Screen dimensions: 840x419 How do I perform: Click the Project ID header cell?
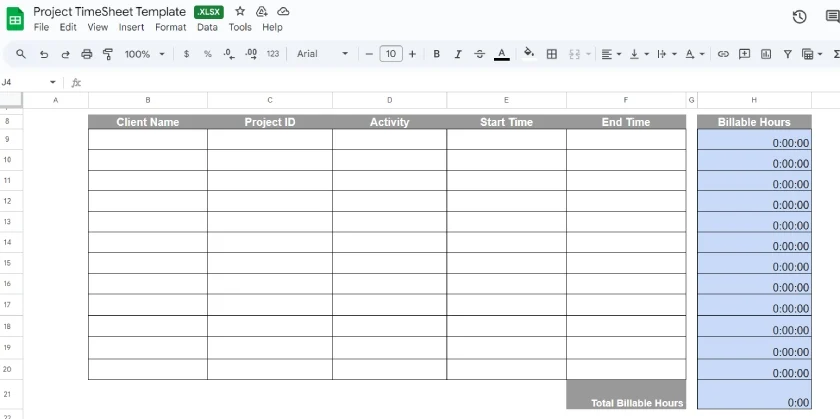tap(270, 122)
